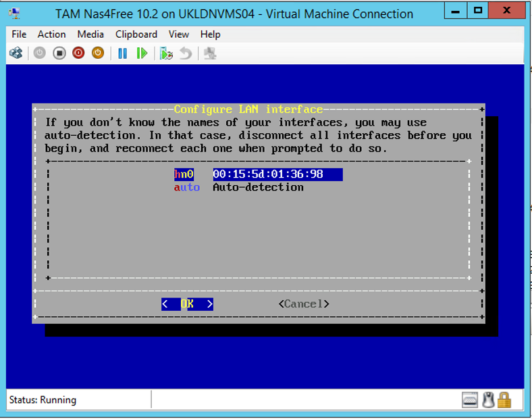The height and width of the screenshot is (419, 532).
Task: Open the Help menu
Action: point(210,34)
